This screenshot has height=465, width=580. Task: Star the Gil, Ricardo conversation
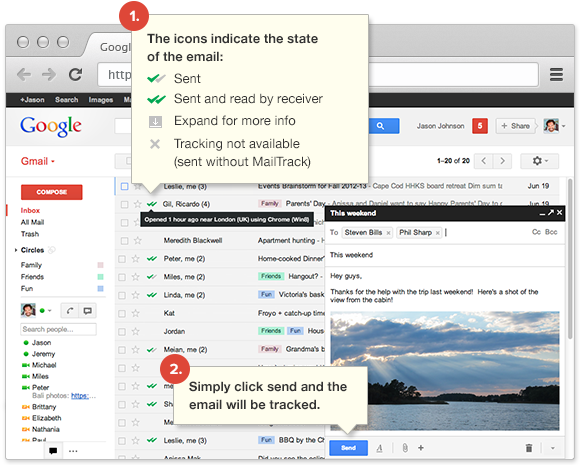[138, 204]
